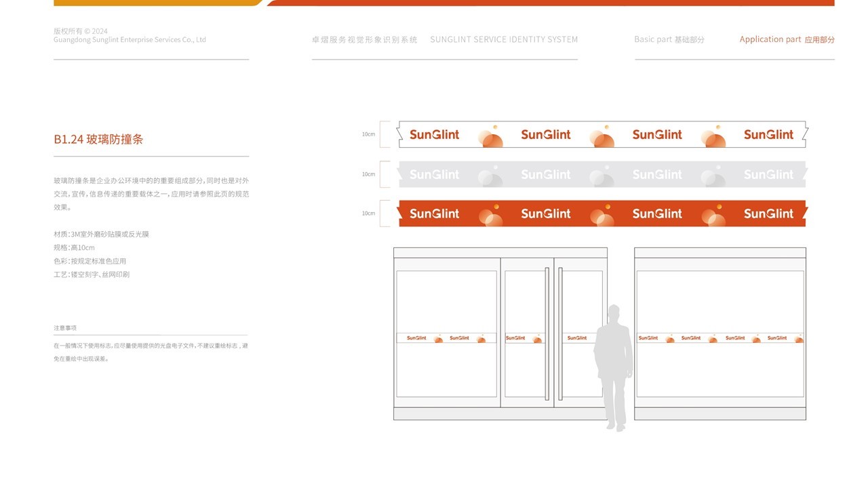868x488 pixels.
Task: Click the human silhouette figure
Action: pyautogui.click(x=613, y=366)
